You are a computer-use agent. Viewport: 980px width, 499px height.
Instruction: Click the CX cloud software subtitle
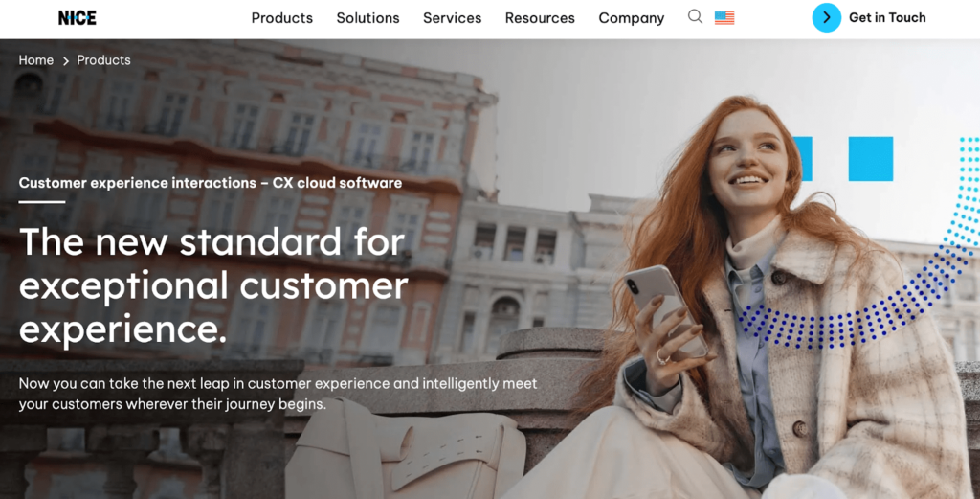tap(211, 183)
